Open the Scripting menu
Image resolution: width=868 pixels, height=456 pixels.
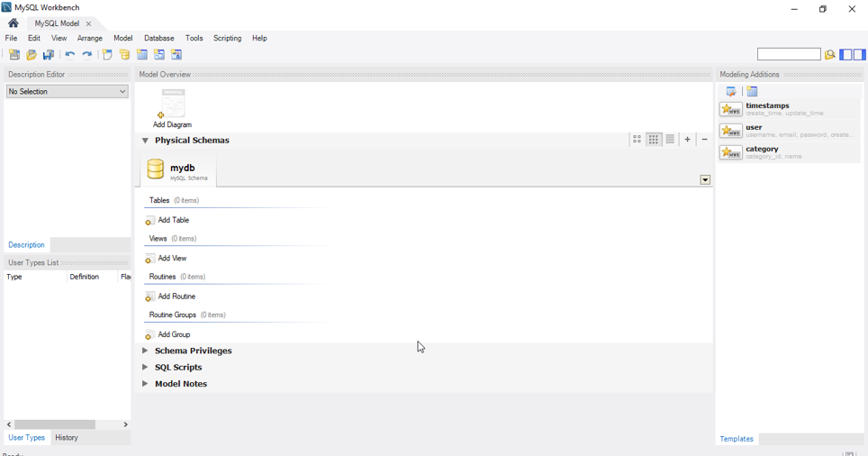228,38
